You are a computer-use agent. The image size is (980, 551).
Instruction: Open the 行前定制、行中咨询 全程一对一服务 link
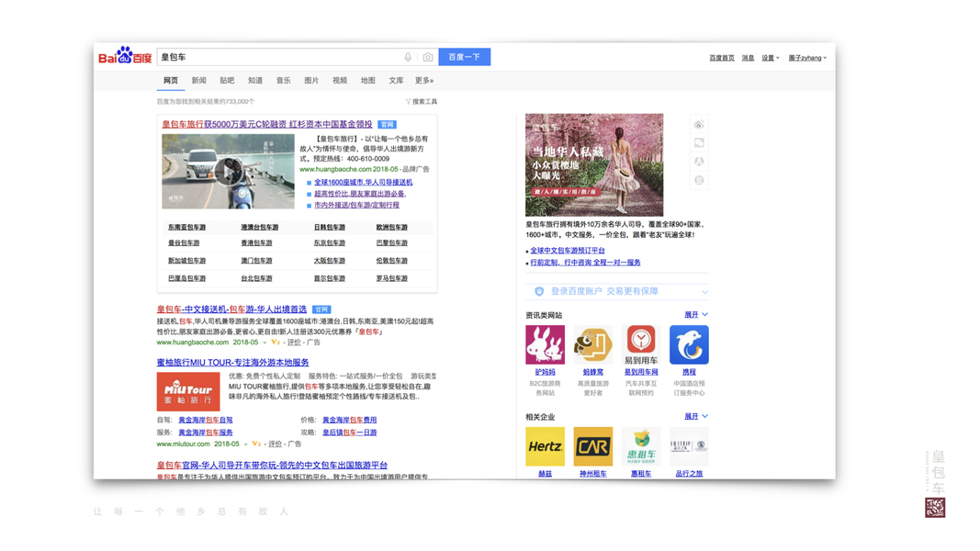coord(586,263)
